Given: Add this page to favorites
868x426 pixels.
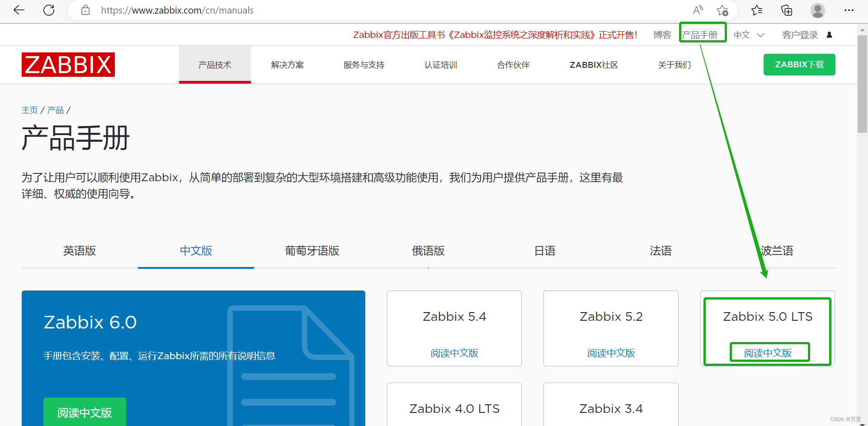Looking at the screenshot, I should click(722, 10).
